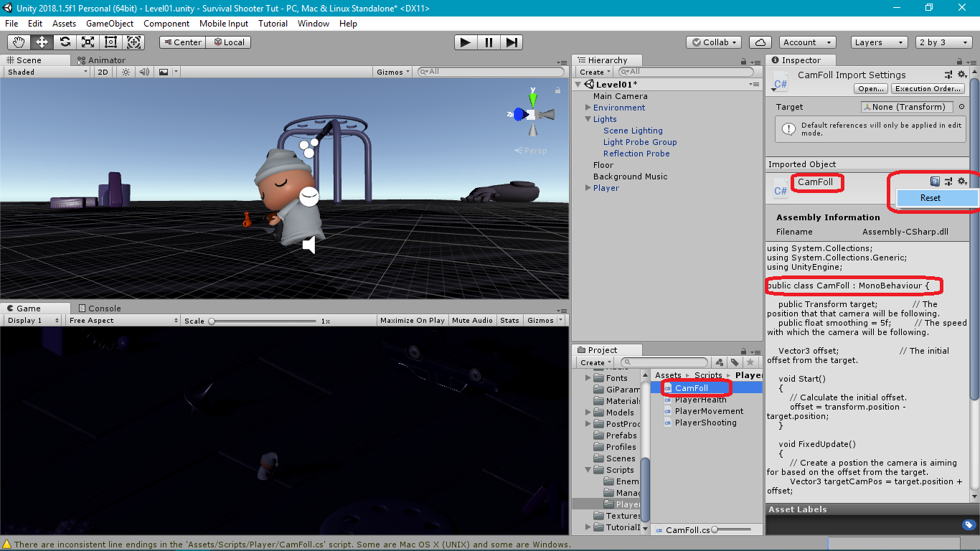Open the cloud Services button
Viewport: 980px width, 551px height.
[760, 42]
